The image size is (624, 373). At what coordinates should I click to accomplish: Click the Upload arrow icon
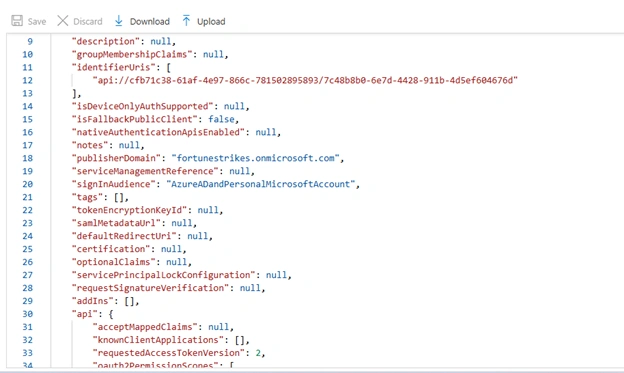click(x=186, y=21)
